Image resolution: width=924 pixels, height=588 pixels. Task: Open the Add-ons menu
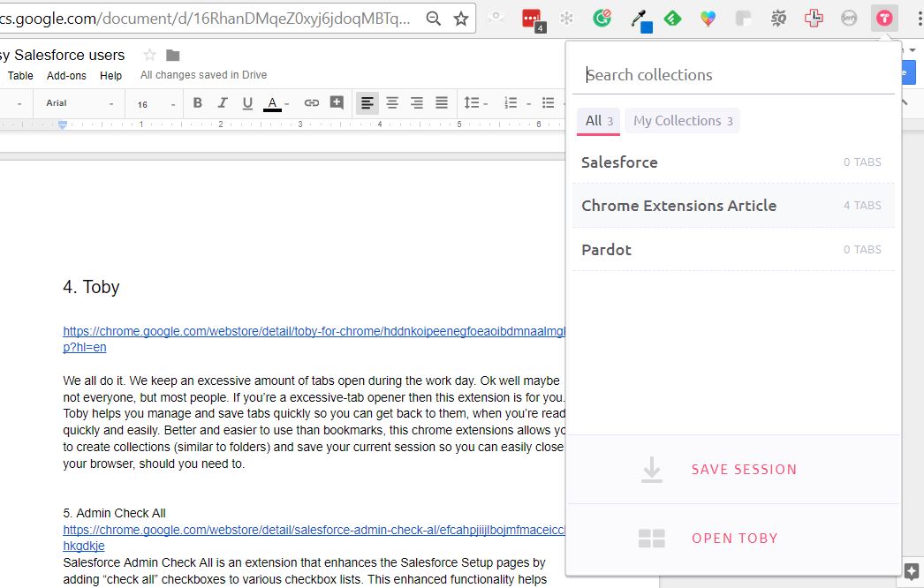[x=66, y=75]
